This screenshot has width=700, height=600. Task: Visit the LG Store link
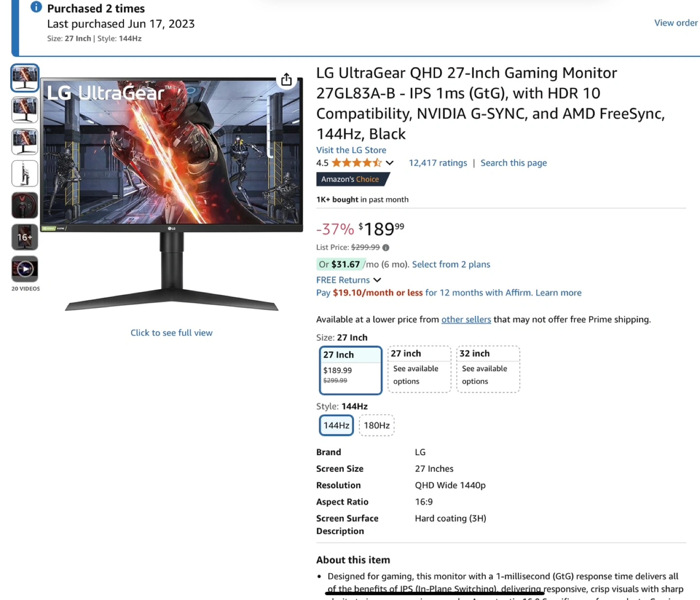tap(351, 151)
